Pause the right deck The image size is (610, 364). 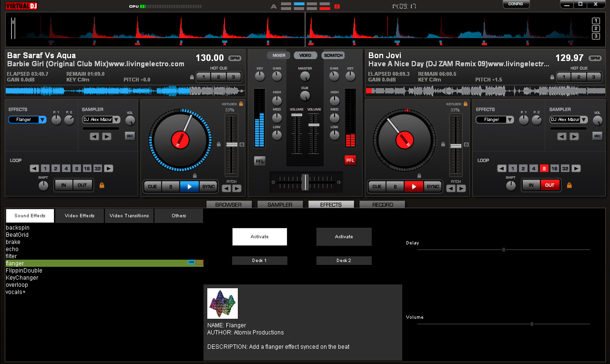point(395,186)
